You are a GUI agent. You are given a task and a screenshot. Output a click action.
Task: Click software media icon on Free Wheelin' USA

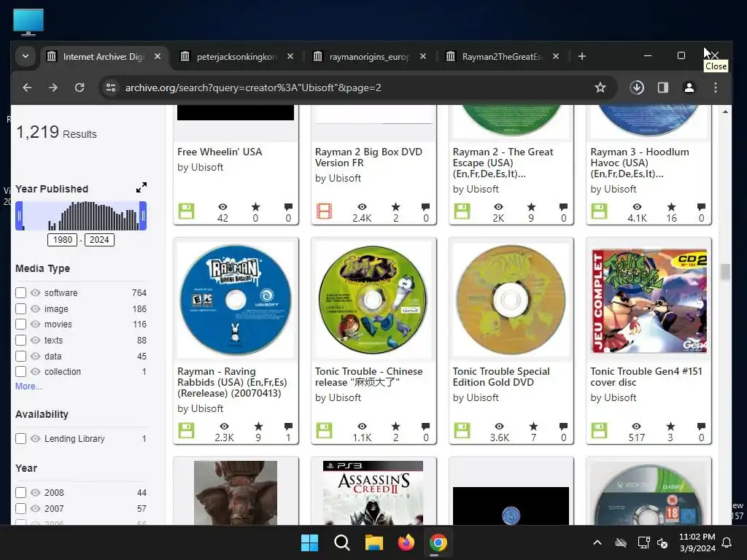tap(186, 211)
